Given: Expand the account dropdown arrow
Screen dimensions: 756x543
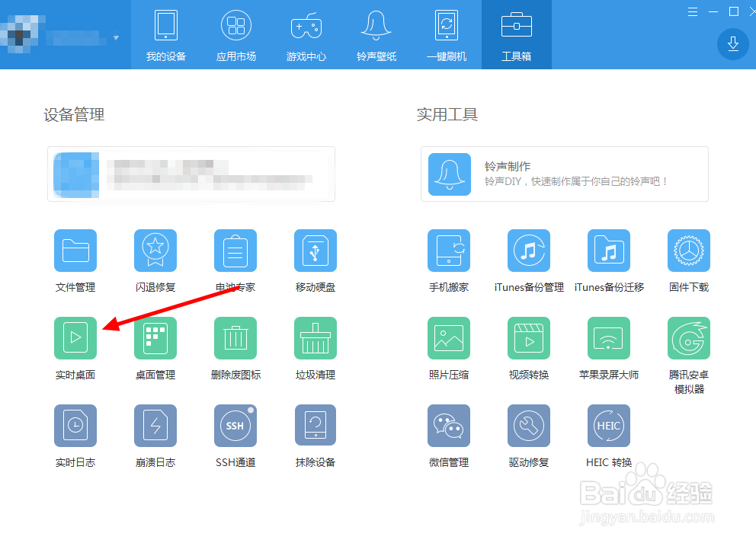Looking at the screenshot, I should (x=116, y=37).
